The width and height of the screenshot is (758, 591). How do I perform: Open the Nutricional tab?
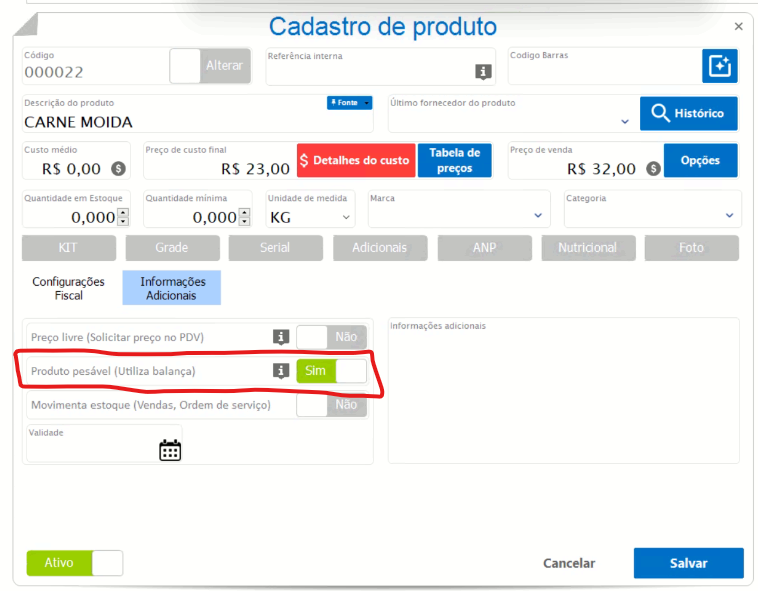click(587, 248)
